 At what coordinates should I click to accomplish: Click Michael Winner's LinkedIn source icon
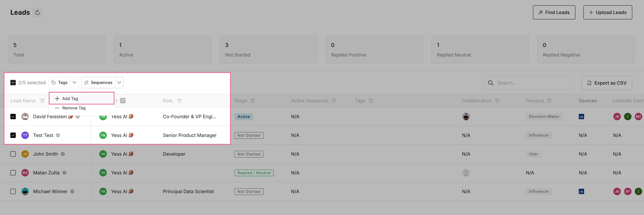point(581,191)
